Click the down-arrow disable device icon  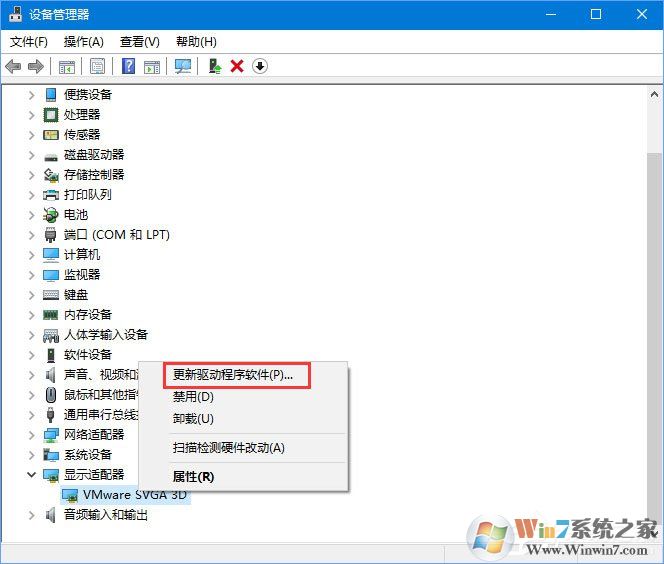tap(260, 66)
